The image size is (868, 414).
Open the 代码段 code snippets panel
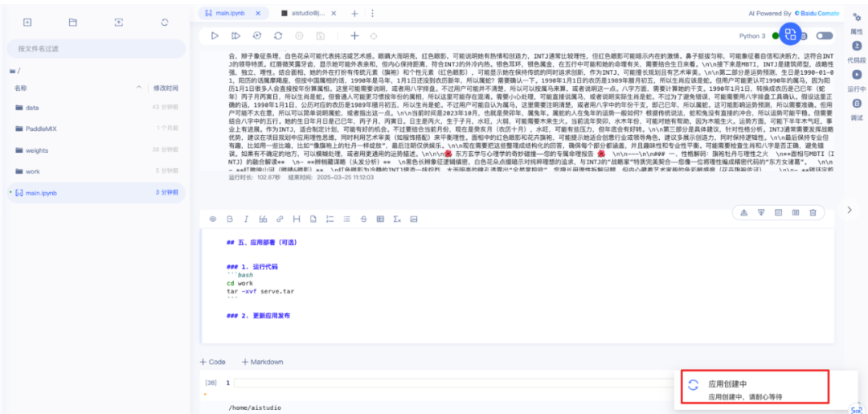point(857,51)
